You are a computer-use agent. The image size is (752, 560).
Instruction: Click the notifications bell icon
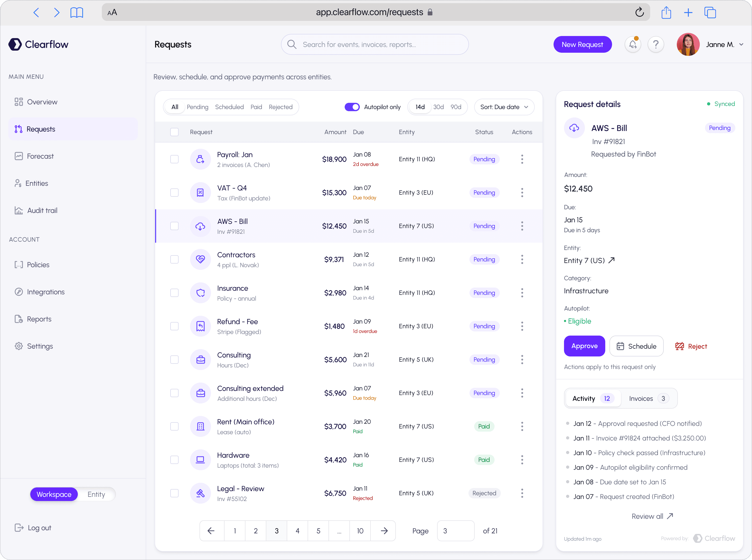633,44
